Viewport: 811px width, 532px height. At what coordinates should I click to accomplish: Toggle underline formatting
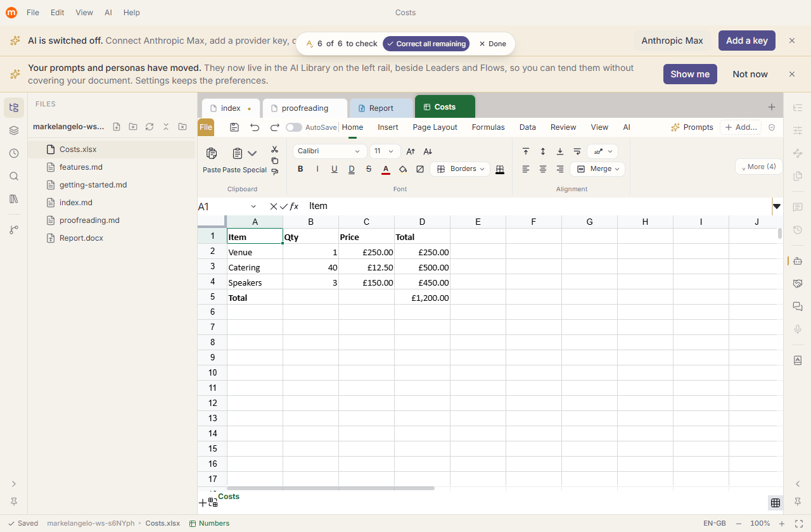(x=335, y=169)
